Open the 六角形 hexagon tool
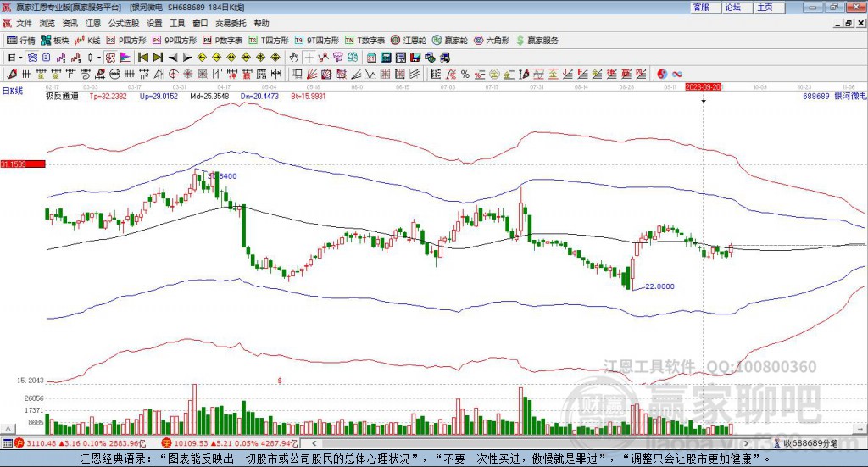Image resolution: width=868 pixels, height=467 pixels. pos(492,41)
